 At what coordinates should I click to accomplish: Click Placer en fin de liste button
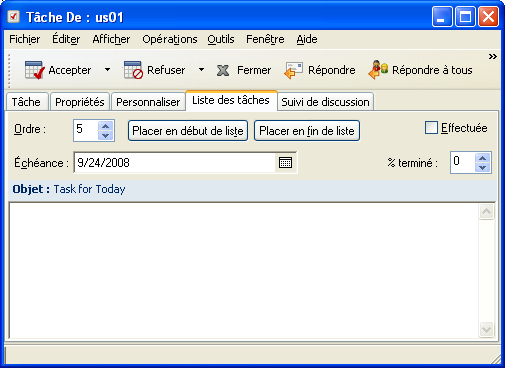(x=307, y=131)
